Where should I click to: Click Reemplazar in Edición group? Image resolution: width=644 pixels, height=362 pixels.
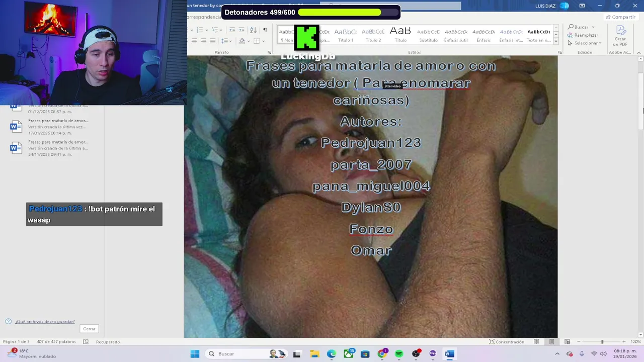pyautogui.click(x=583, y=35)
